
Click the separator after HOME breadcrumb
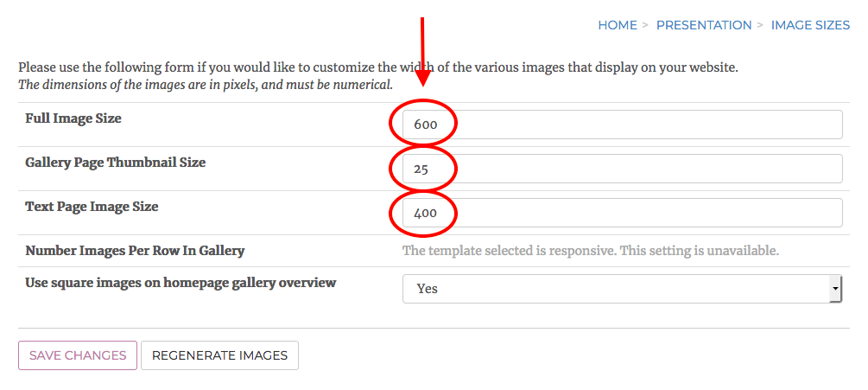pos(645,25)
